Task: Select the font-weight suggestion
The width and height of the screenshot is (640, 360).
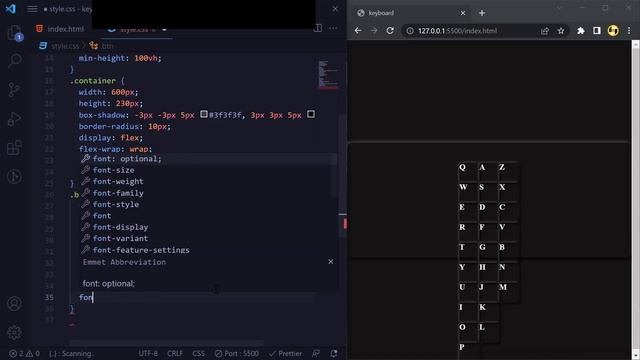Action: (x=208, y=182)
